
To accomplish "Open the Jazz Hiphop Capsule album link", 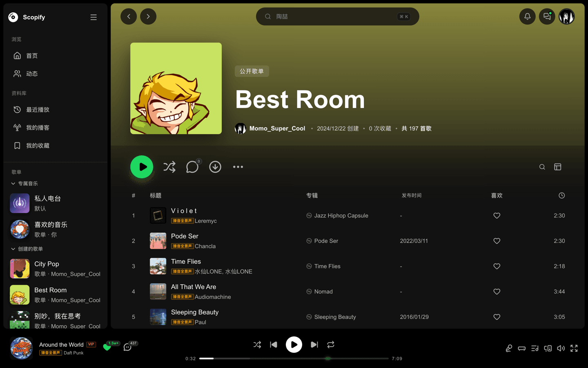I will [x=341, y=215].
